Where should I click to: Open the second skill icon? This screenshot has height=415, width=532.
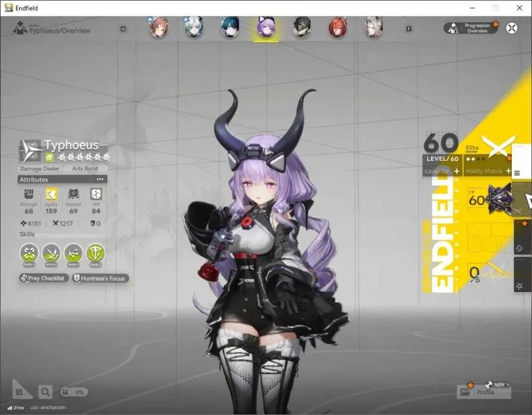point(51,253)
